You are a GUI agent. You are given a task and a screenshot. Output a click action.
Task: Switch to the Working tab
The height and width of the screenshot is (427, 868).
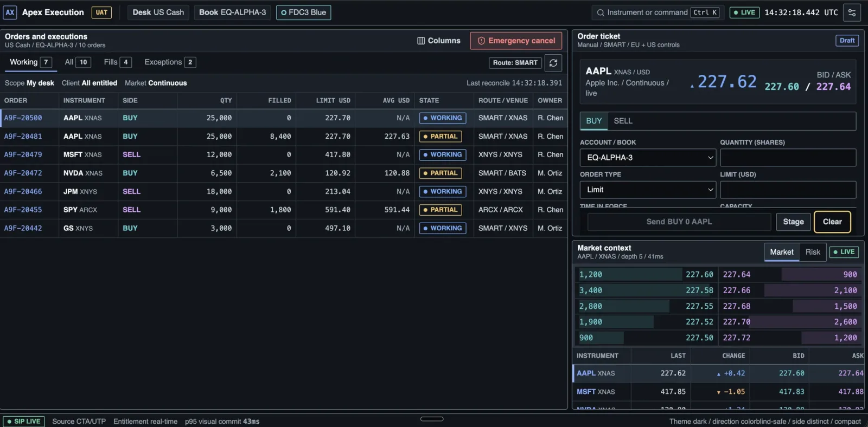pos(31,62)
